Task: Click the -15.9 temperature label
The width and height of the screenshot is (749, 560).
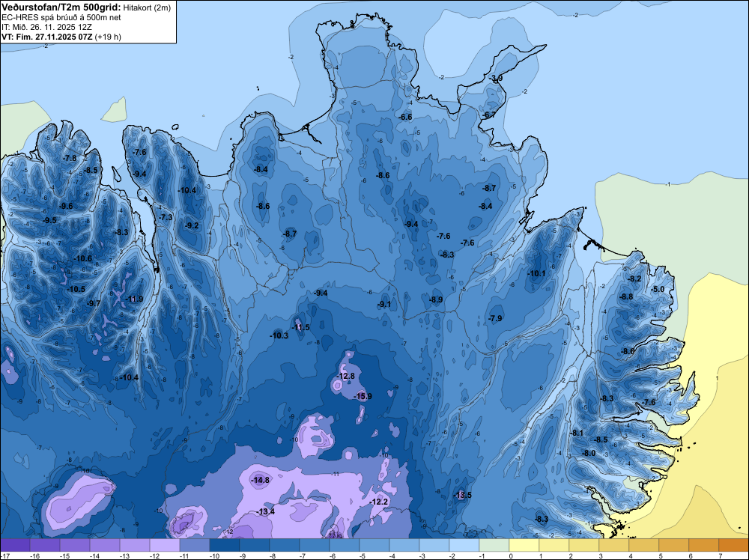Action: click(363, 396)
